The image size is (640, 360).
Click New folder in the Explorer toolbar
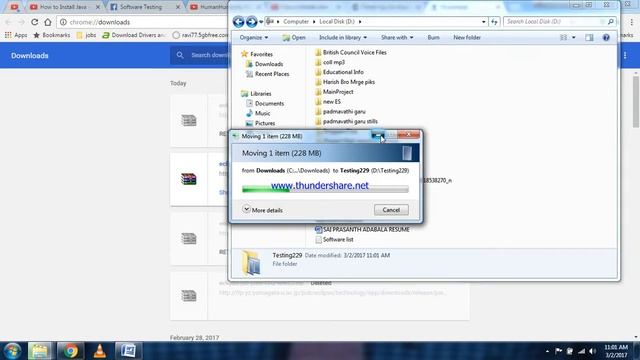tap(467, 38)
